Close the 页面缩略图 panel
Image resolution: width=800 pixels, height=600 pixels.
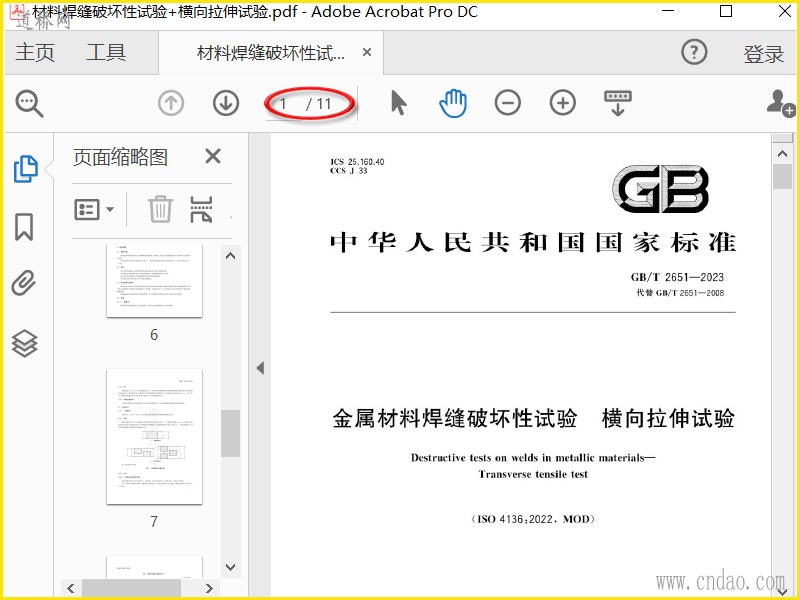(x=213, y=156)
